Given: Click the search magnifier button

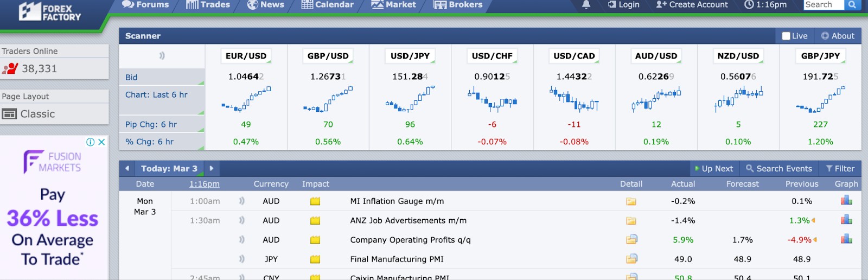Looking at the screenshot, I should tap(852, 4).
